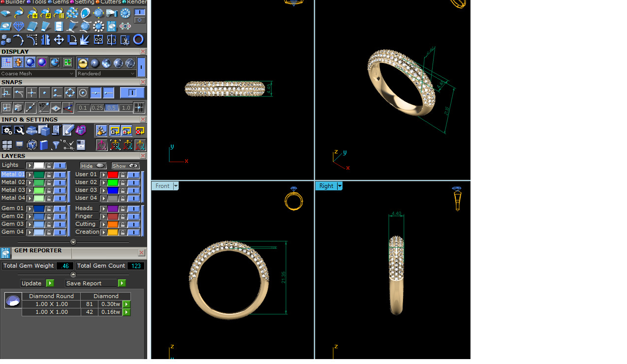Open the Tools menu
The width and height of the screenshot is (627, 364).
tap(36, 2)
